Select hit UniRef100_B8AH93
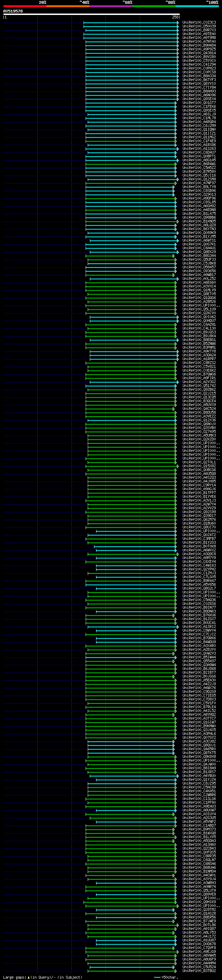This screenshot has height=980, width=222. (x=199, y=91)
